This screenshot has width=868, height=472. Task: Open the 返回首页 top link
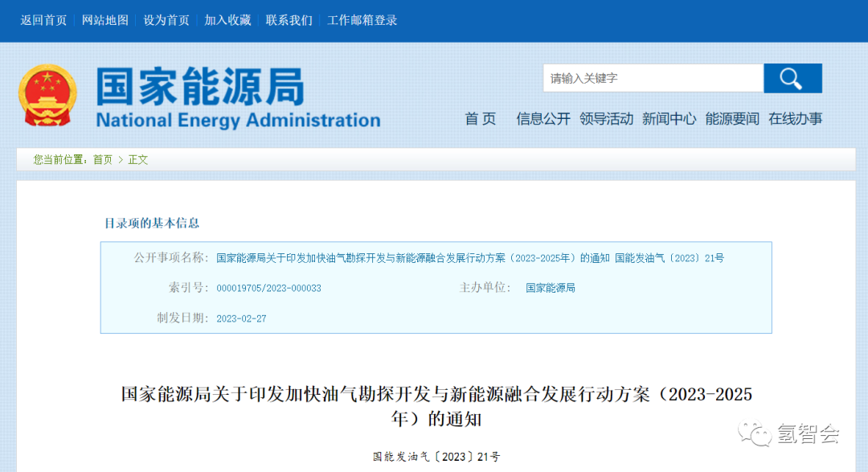(43, 20)
